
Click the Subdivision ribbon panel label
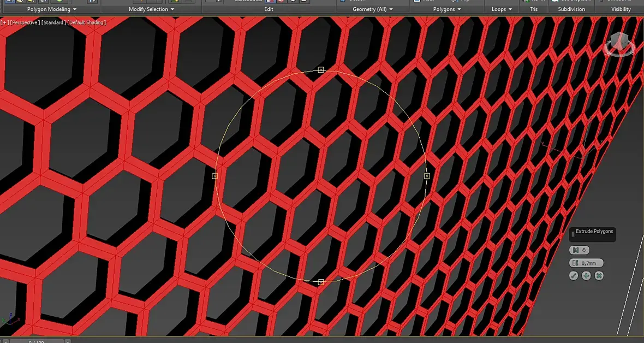pos(571,9)
